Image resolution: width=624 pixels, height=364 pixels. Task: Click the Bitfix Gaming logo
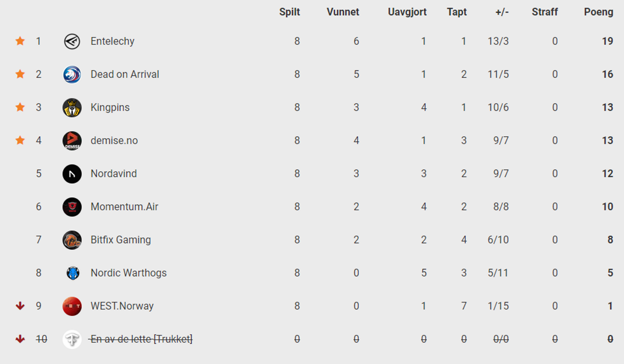tap(72, 240)
